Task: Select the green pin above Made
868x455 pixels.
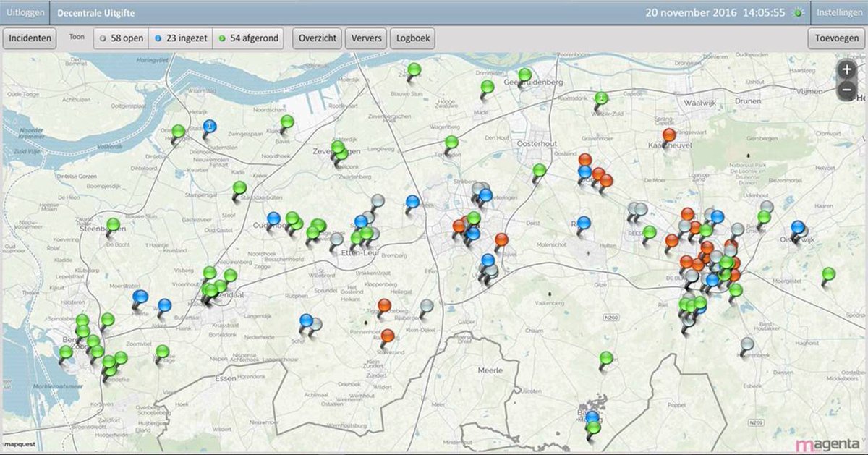Action: (488, 87)
